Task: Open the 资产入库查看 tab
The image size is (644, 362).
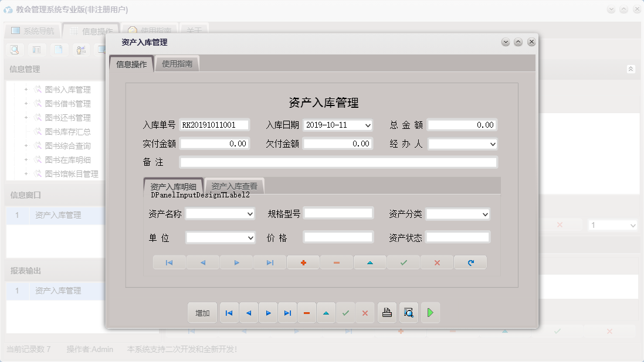Action: 235,185
